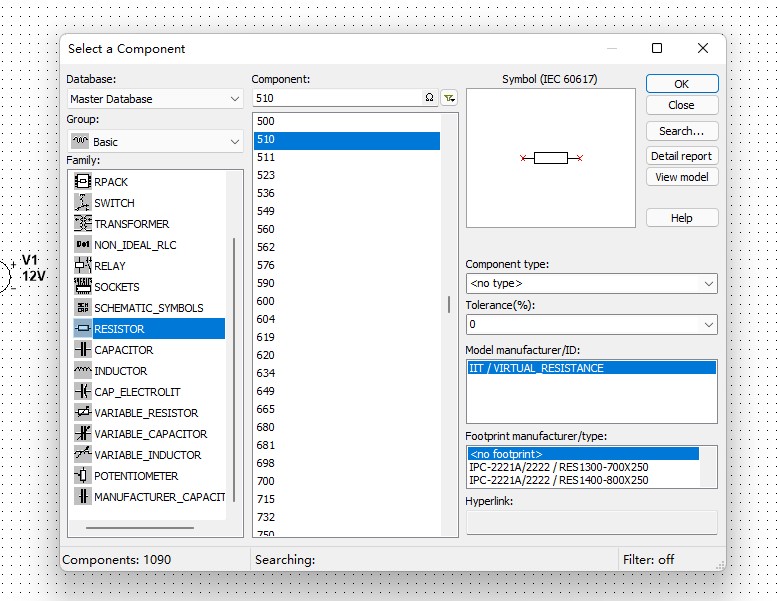Select component value 549

[x=346, y=211]
